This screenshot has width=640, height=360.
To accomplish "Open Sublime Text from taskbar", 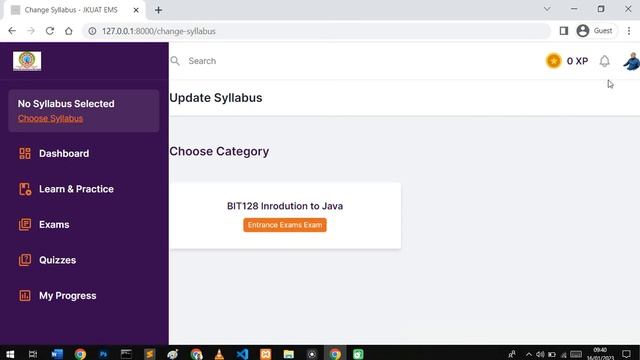I will click(x=149, y=354).
